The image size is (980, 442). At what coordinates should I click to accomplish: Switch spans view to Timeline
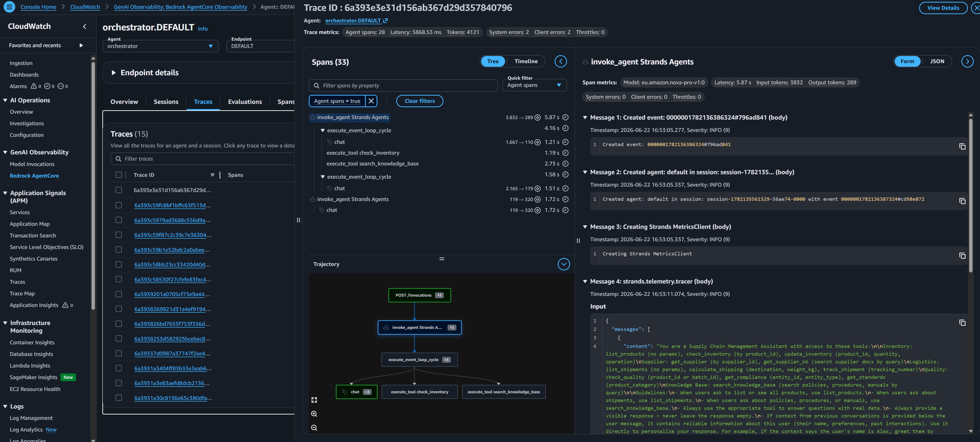(526, 61)
